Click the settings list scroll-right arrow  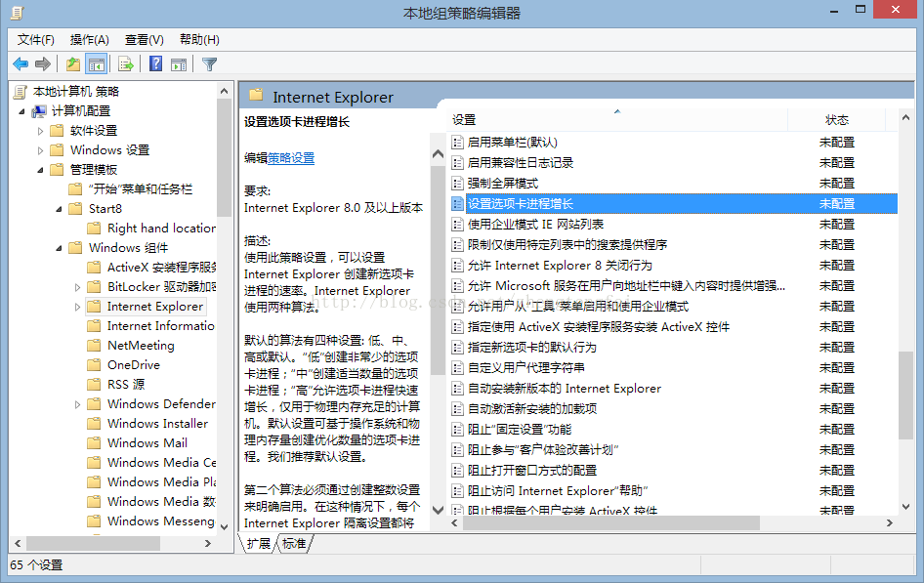pos(889,522)
